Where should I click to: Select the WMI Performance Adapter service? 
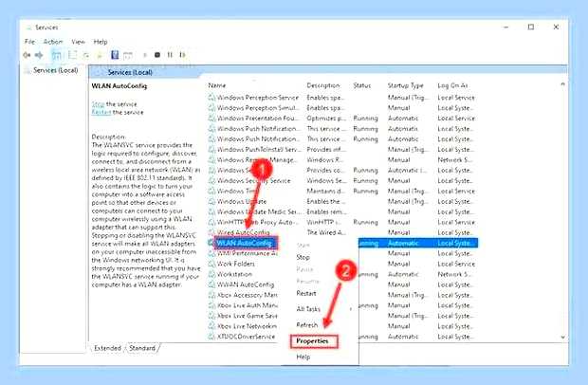[x=248, y=253]
